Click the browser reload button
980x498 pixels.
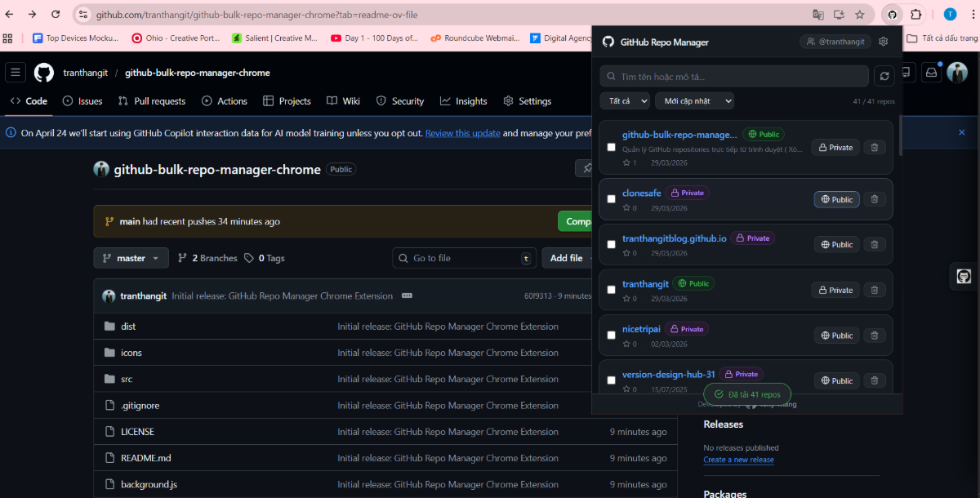pos(56,15)
